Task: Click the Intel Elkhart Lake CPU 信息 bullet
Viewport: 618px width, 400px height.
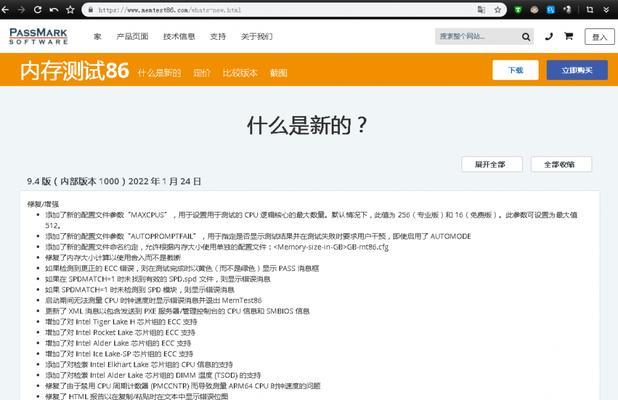Action: point(139,364)
